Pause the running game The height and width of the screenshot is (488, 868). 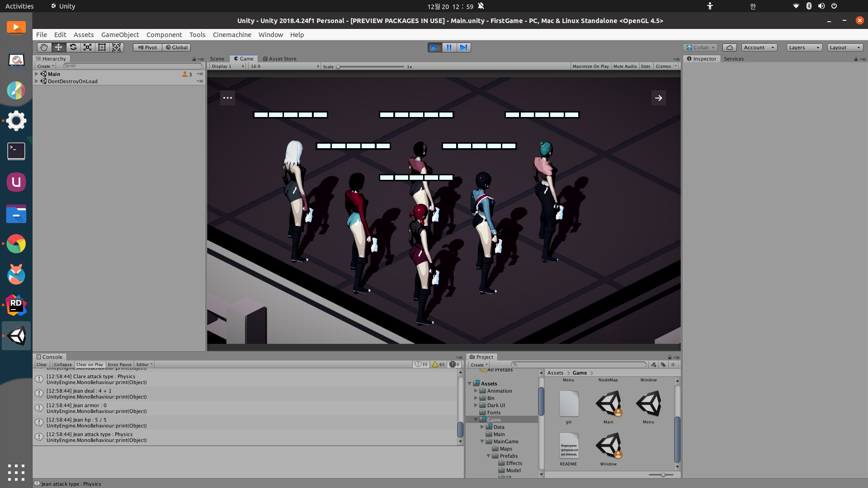(449, 47)
